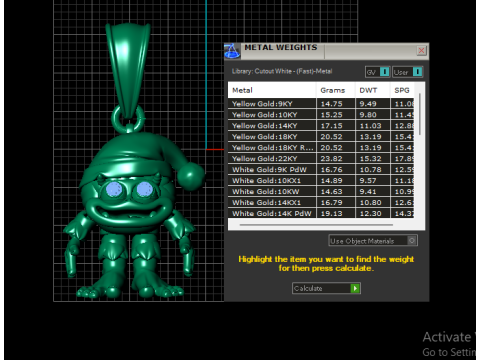Image resolution: width=480 pixels, height=360 pixels.
Task: Select the Yellow Gold:9KY row
Action: (321, 103)
